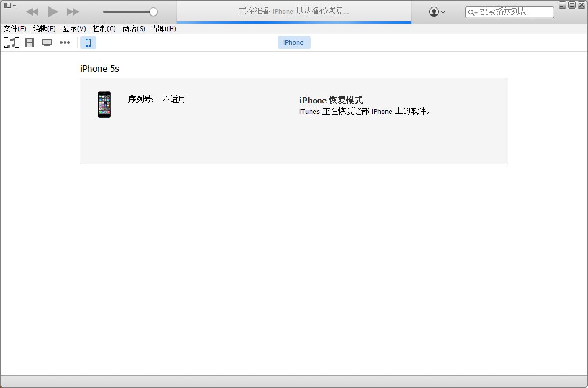588x388 pixels.
Task: Open the Music library icon
Action: (x=12, y=43)
